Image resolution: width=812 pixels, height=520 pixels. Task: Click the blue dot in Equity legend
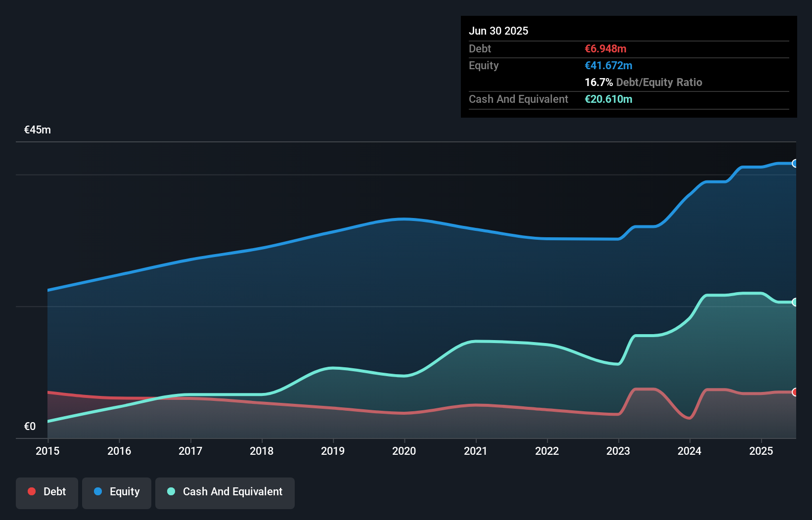click(98, 491)
